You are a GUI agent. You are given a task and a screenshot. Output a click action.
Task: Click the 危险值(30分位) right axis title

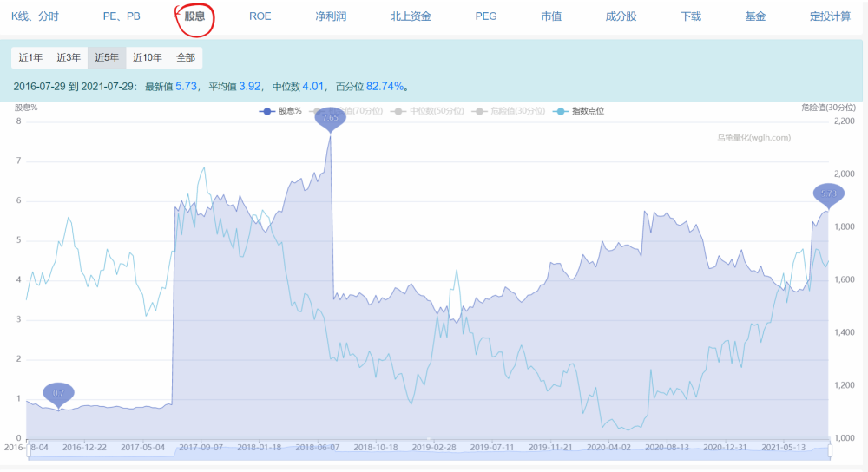[x=827, y=108]
